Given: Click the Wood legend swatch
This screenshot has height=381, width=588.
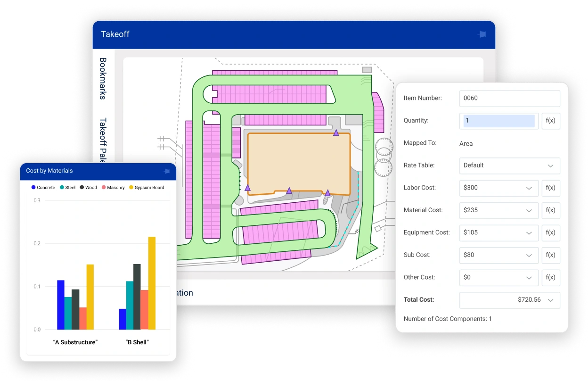Looking at the screenshot, I should [x=82, y=187].
